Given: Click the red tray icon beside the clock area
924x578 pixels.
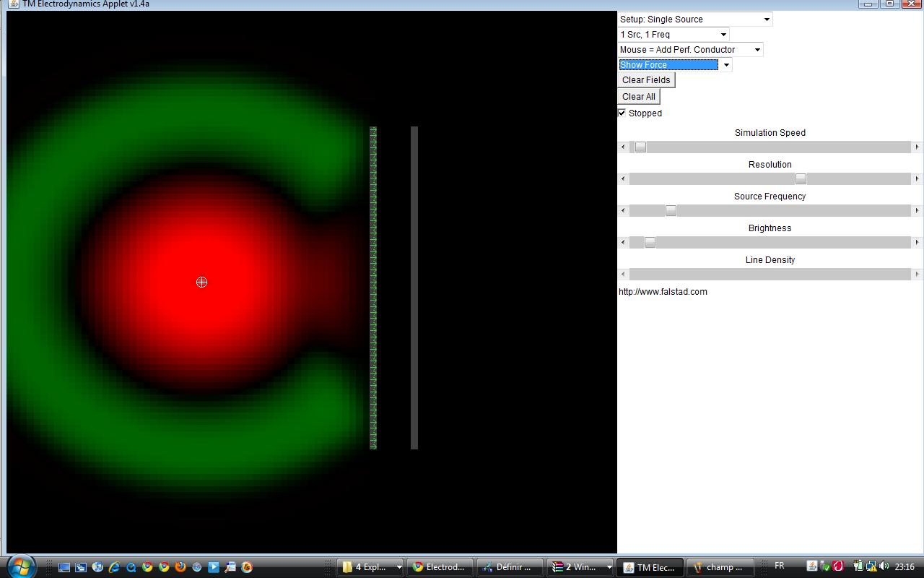Looking at the screenshot, I should click(838, 566).
